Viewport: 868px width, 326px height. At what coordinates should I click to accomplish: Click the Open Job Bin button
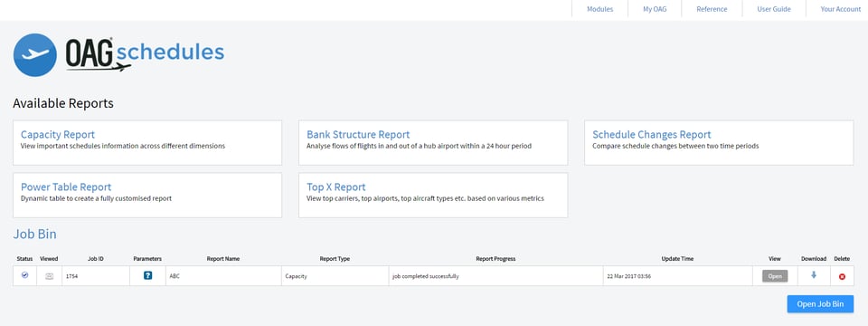pyautogui.click(x=820, y=304)
